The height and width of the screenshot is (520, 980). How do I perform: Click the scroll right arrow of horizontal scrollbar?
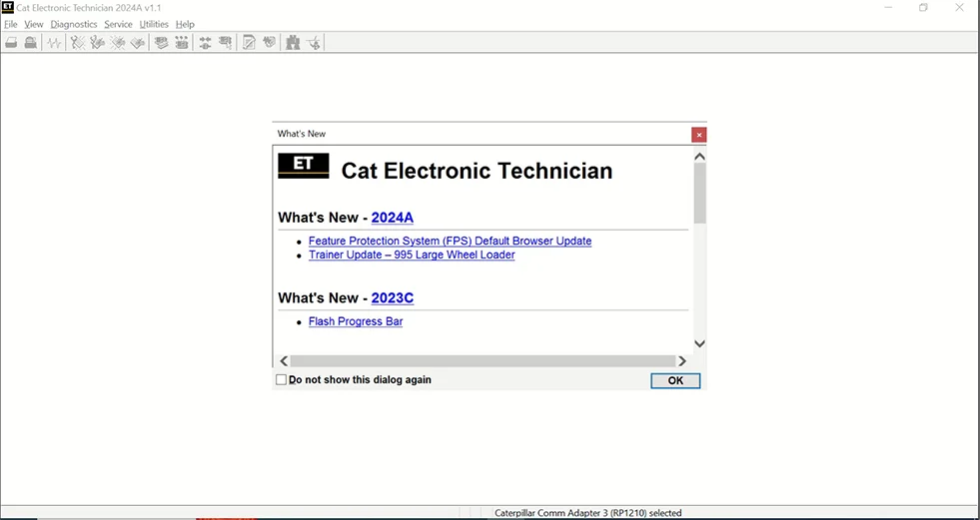[682, 361]
